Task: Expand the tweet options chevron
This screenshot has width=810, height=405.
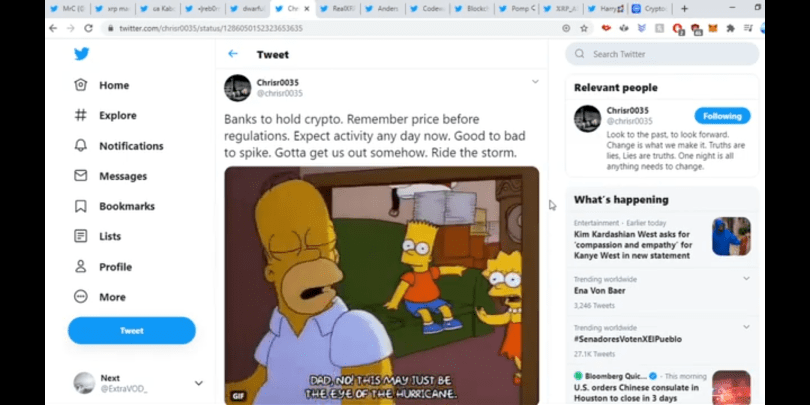Action: click(x=535, y=82)
